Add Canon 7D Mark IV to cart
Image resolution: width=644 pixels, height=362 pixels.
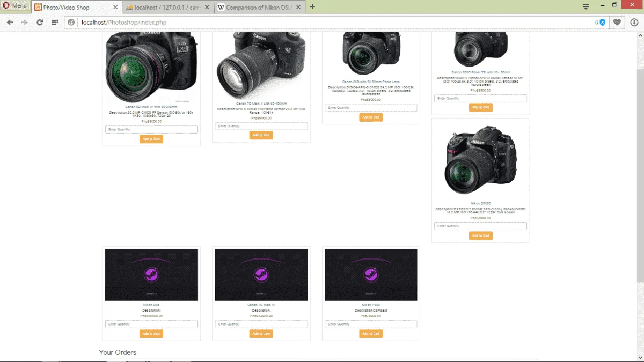261,334
